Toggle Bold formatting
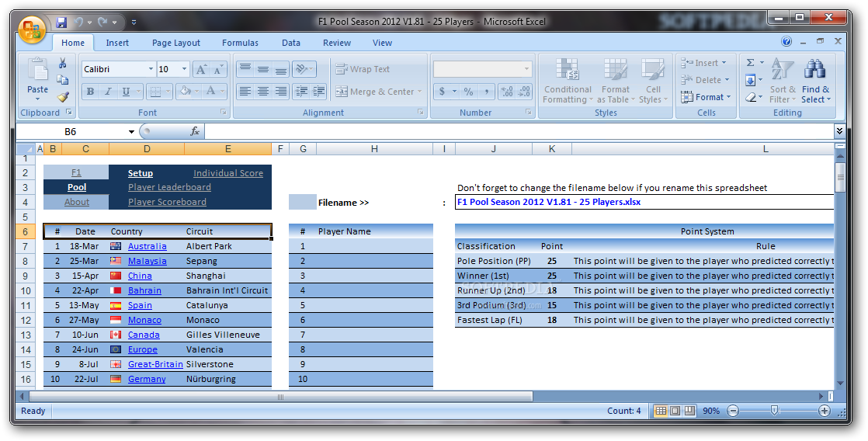This screenshot has width=868, height=441. click(x=90, y=92)
